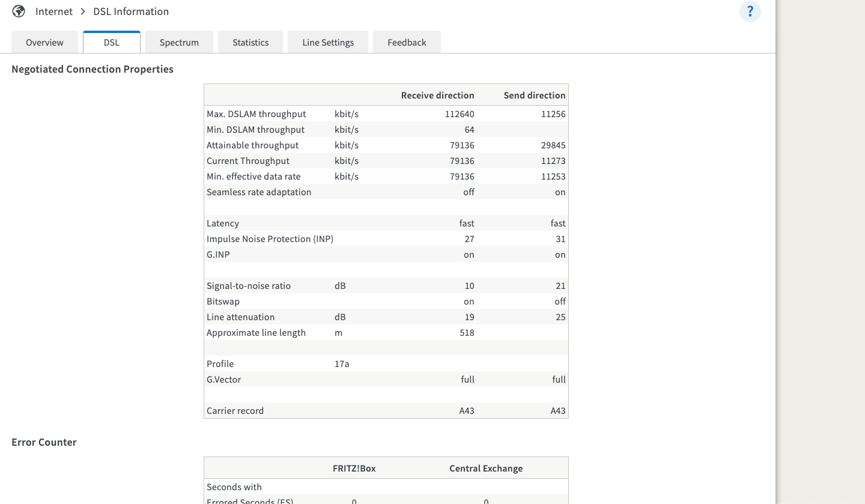Click the value 11256

pyautogui.click(x=553, y=114)
